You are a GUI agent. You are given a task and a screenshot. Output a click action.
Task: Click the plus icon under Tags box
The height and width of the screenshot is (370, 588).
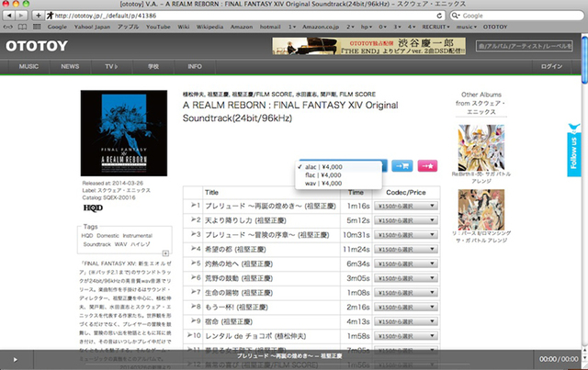[164, 252]
